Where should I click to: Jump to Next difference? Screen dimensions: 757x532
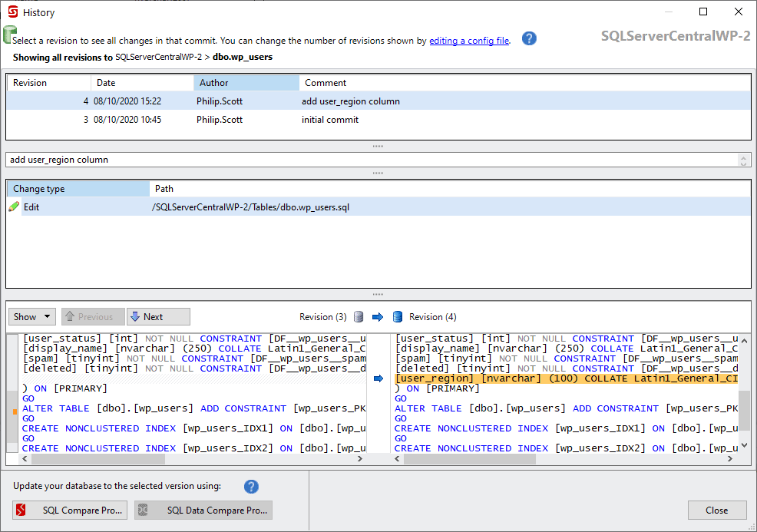158,317
